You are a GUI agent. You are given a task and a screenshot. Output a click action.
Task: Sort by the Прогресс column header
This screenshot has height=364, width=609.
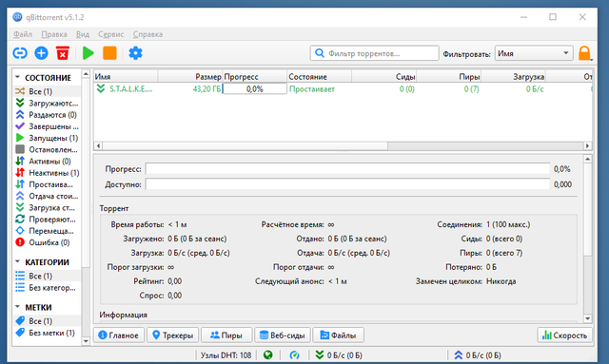pyautogui.click(x=255, y=76)
